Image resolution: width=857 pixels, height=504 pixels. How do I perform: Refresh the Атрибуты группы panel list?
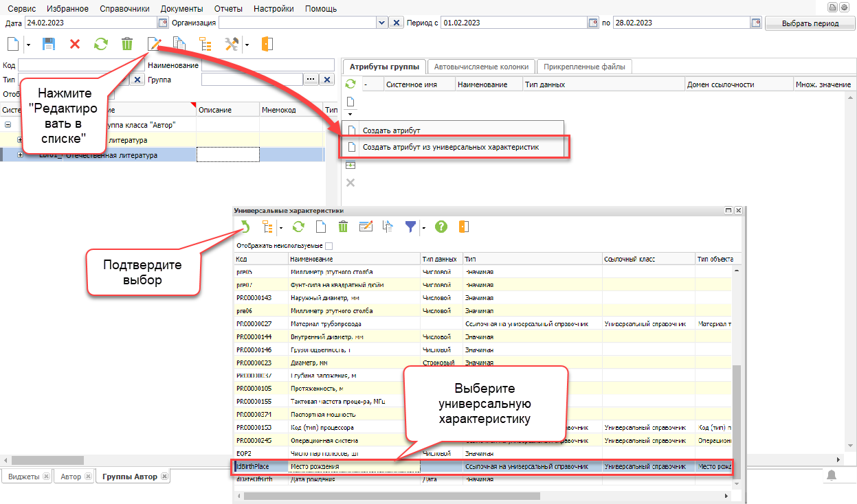point(350,84)
